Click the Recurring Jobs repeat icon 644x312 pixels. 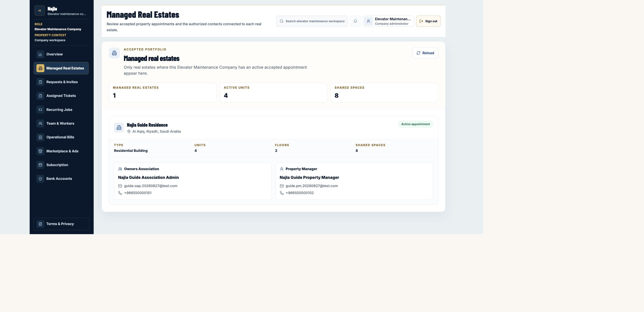40,110
